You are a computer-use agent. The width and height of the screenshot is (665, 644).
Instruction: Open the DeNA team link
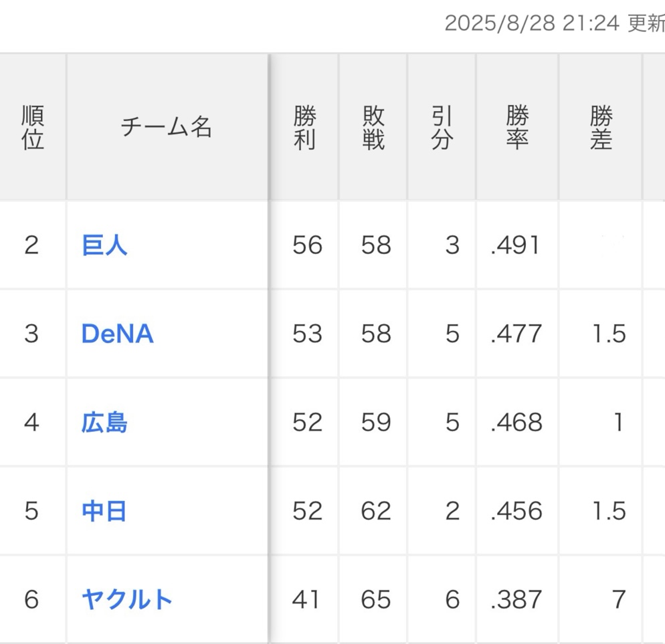(x=117, y=333)
